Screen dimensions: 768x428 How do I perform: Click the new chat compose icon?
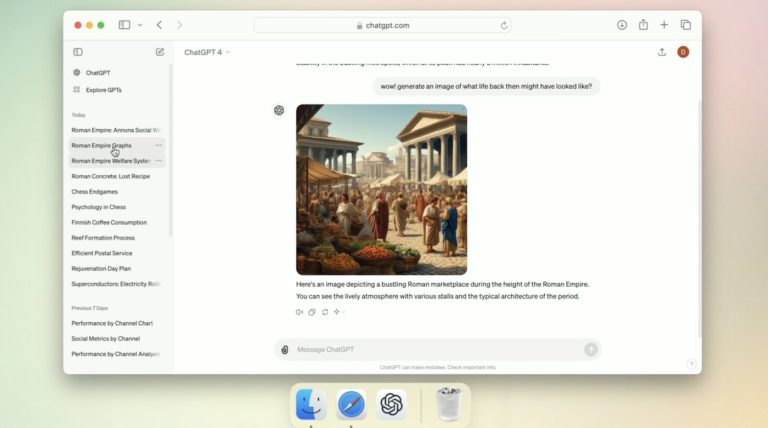click(160, 52)
